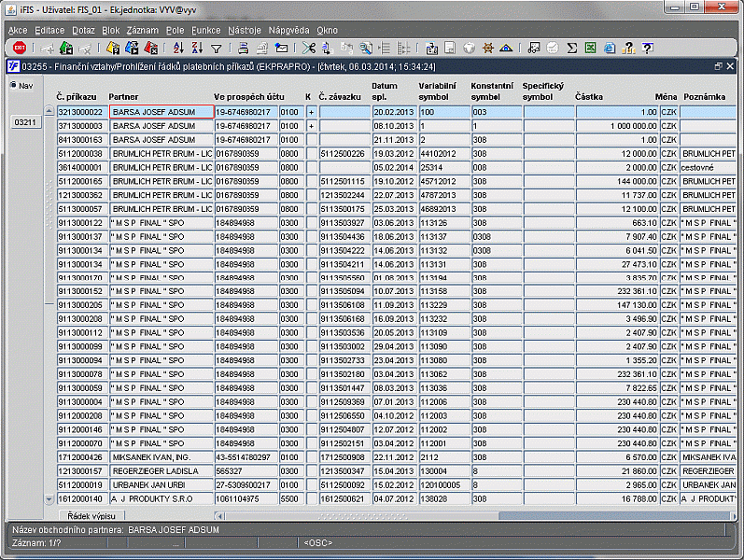The height and width of the screenshot is (560, 744).
Task: Click the amount field 1 000 000.00
Action: 617,126
